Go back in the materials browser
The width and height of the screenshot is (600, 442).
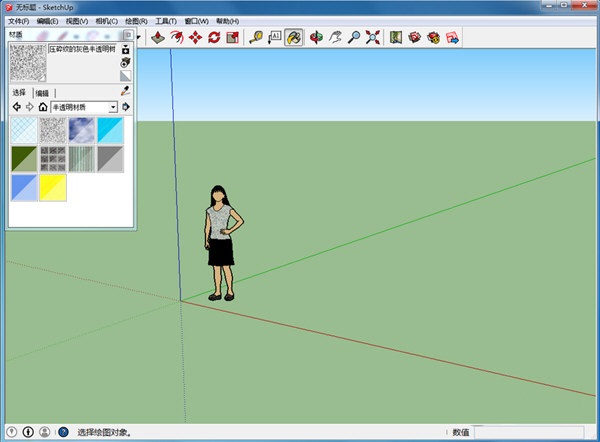[16, 106]
